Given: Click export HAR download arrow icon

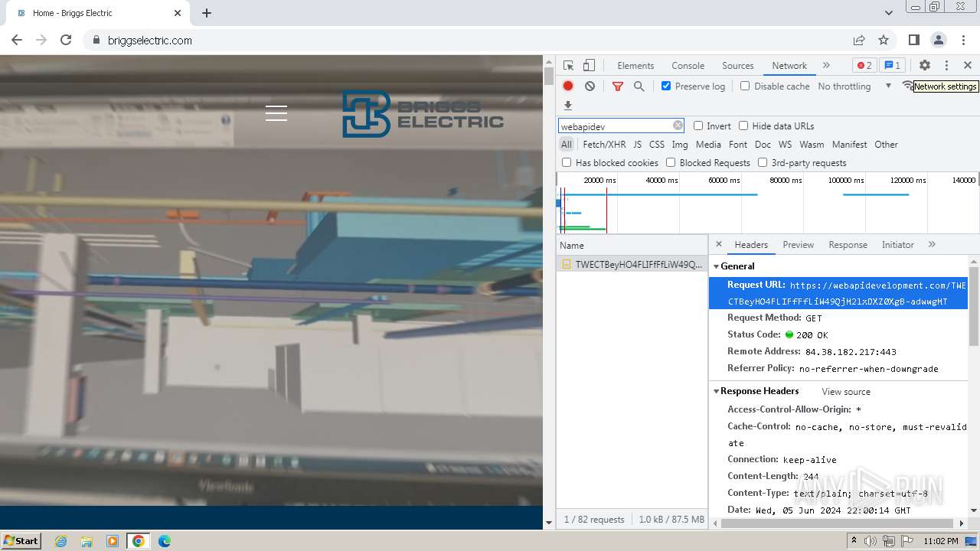Looking at the screenshot, I should [x=568, y=106].
